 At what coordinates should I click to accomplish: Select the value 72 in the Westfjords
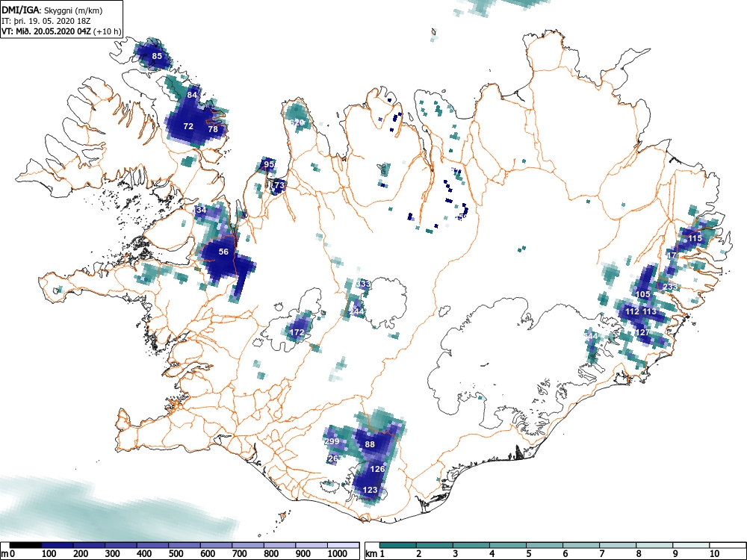click(188, 126)
